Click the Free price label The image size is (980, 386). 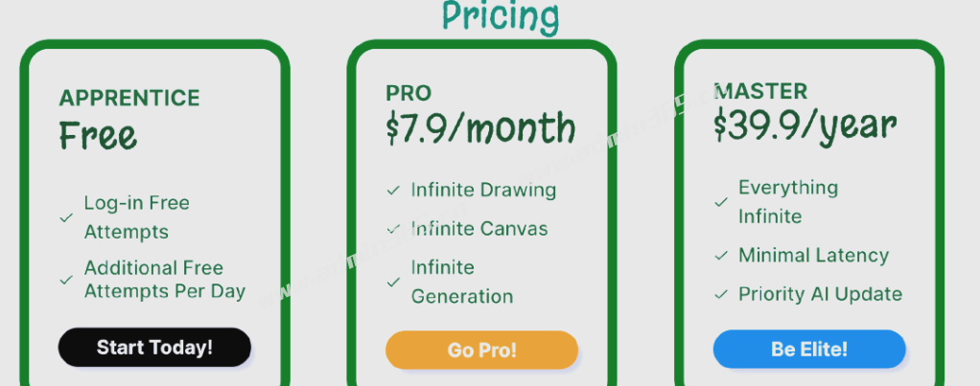pyautogui.click(x=98, y=135)
